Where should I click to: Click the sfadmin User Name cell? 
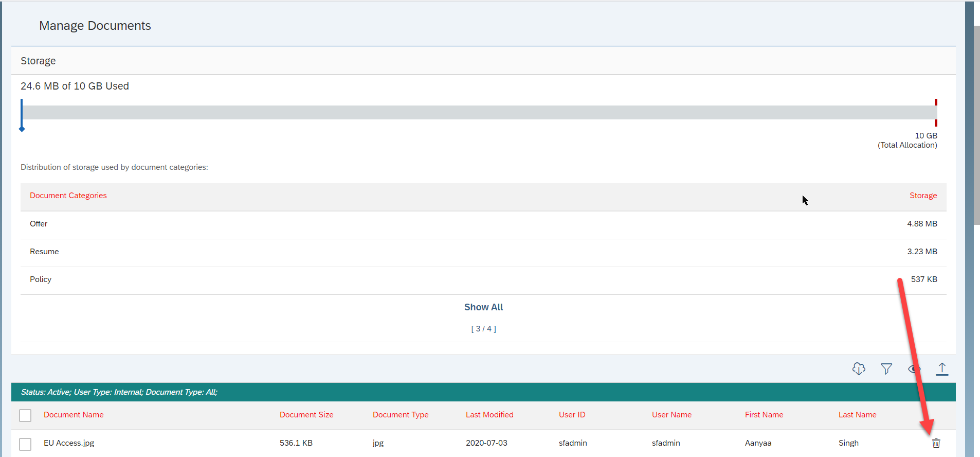pyautogui.click(x=666, y=443)
